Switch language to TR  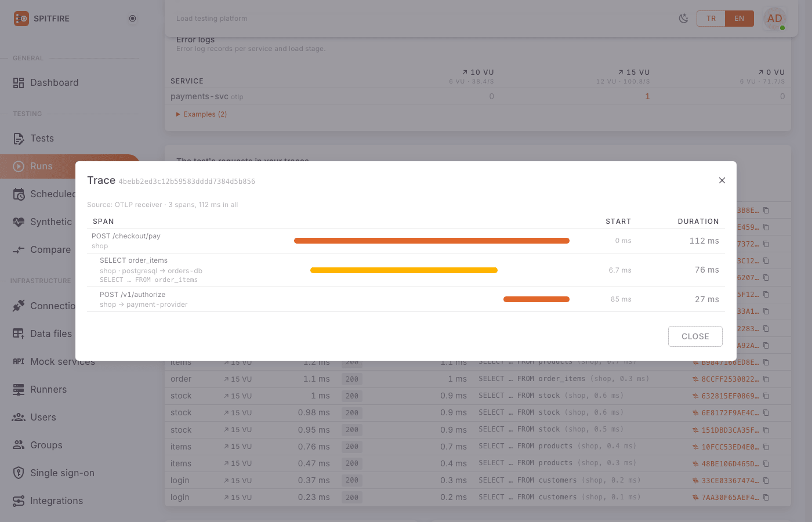[x=711, y=19]
